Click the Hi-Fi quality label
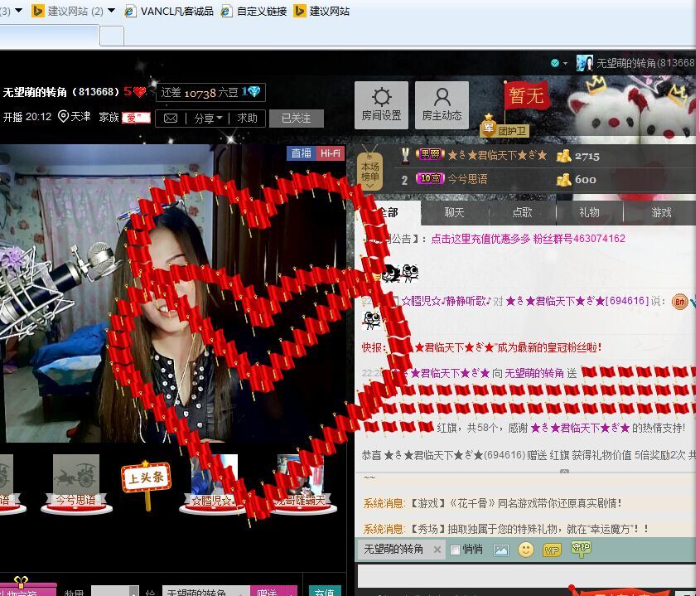The height and width of the screenshot is (596, 700). 331,153
